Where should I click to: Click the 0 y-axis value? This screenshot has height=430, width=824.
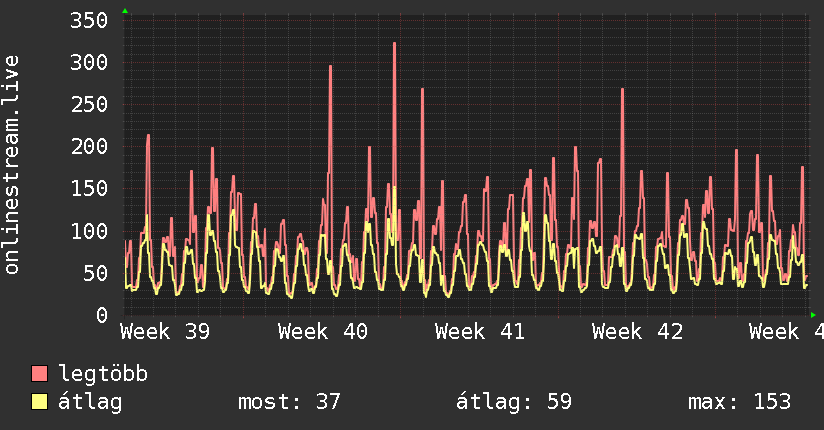coord(102,315)
